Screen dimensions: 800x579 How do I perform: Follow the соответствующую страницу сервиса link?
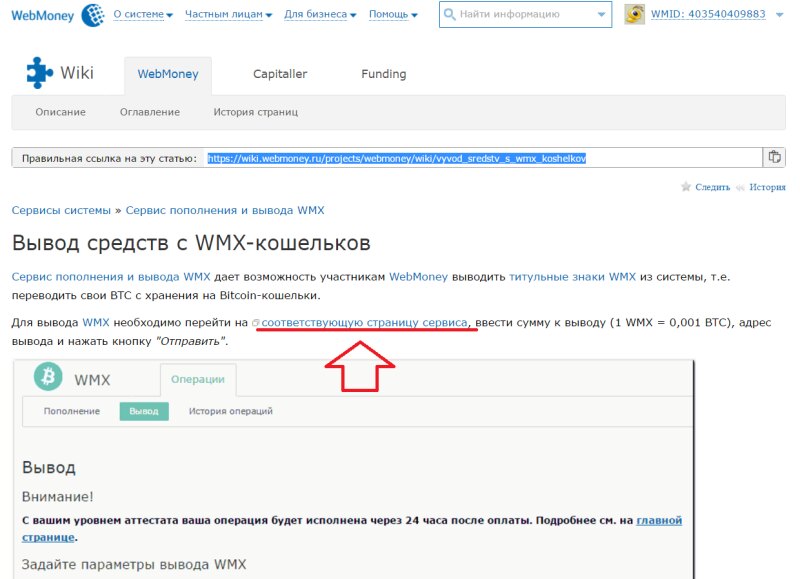tap(364, 323)
